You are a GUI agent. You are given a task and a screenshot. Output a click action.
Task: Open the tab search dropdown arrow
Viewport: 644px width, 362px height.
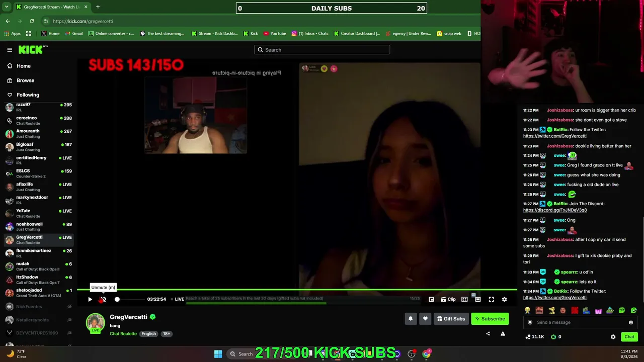pos(6,7)
